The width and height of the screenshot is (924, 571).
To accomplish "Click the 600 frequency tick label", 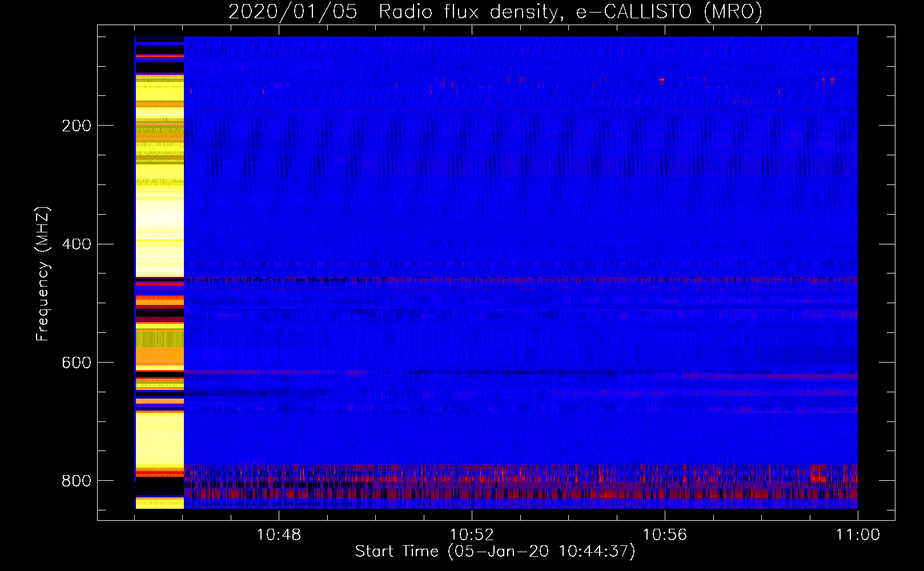I will [x=77, y=363].
